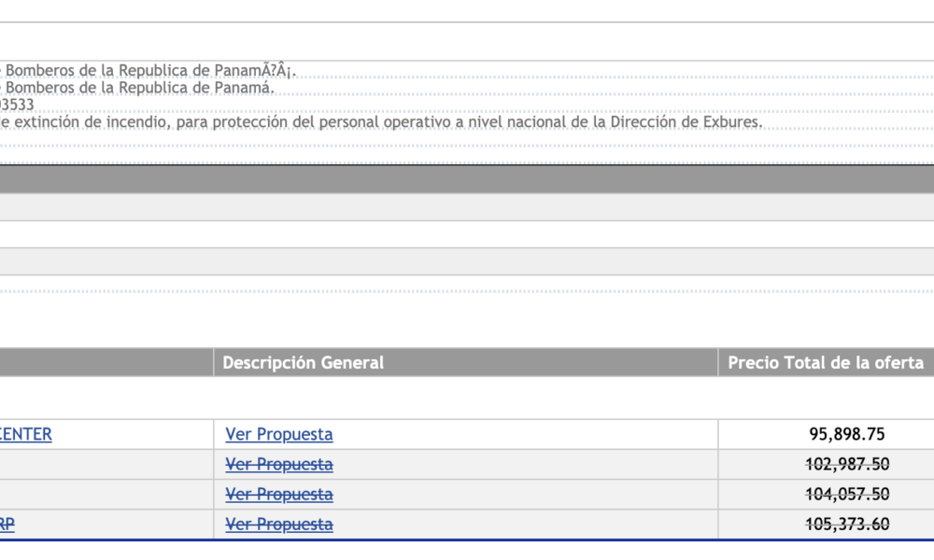Open struck-through Ver Propuesta beside 104,057.50
The image size is (934, 560).
[x=278, y=495]
